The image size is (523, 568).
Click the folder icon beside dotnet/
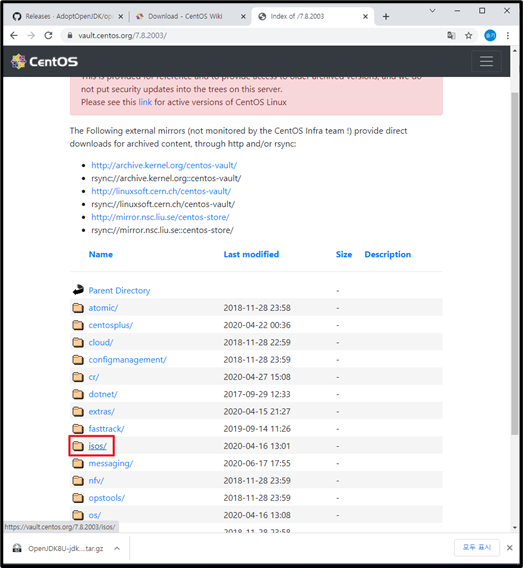tap(78, 394)
